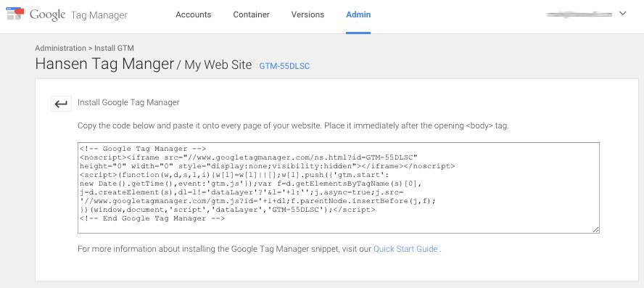Go to the Versions tab

(x=307, y=15)
